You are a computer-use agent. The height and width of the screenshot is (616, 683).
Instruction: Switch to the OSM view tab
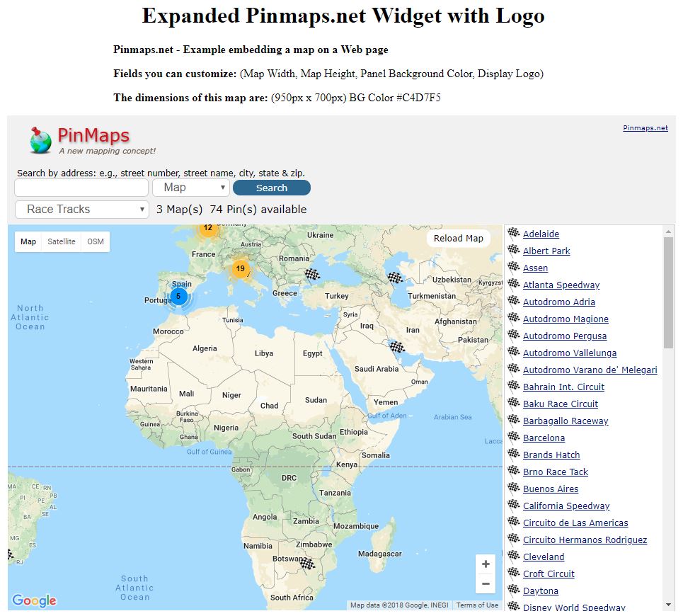point(96,241)
